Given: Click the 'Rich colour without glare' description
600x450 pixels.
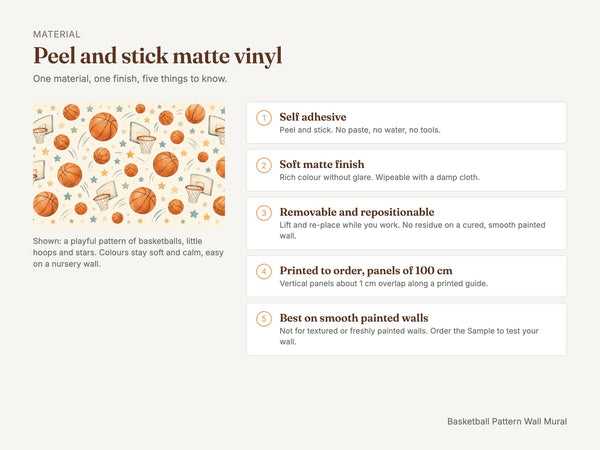Looking at the screenshot, I should click(x=379, y=177).
